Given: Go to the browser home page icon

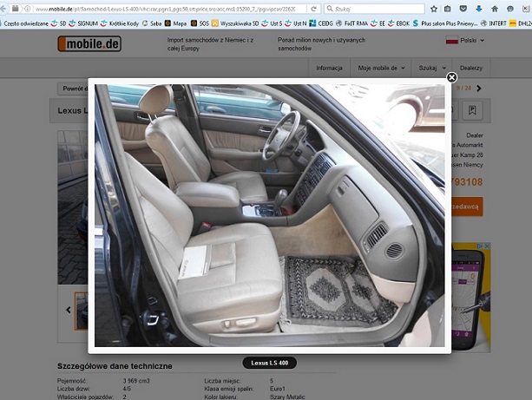Looking at the screenshot, I should [x=495, y=9].
